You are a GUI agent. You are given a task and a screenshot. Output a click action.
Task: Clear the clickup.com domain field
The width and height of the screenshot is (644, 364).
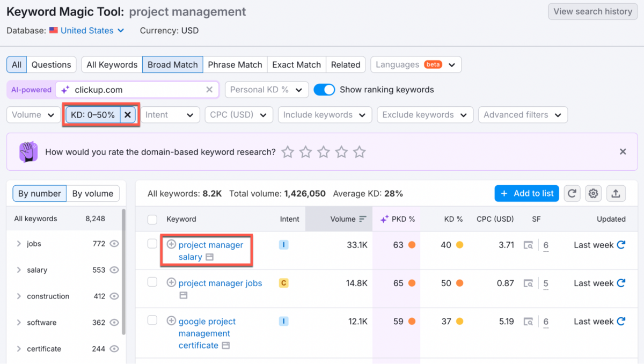tap(209, 90)
